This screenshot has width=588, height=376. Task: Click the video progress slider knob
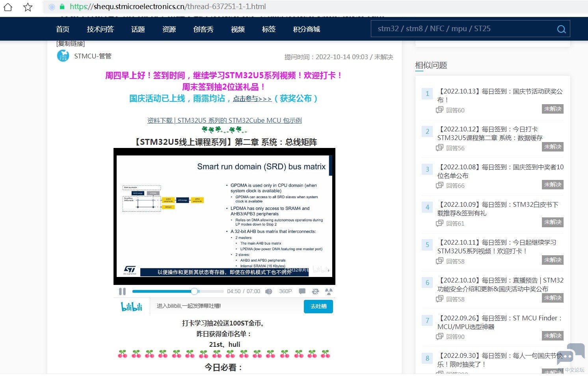click(194, 291)
